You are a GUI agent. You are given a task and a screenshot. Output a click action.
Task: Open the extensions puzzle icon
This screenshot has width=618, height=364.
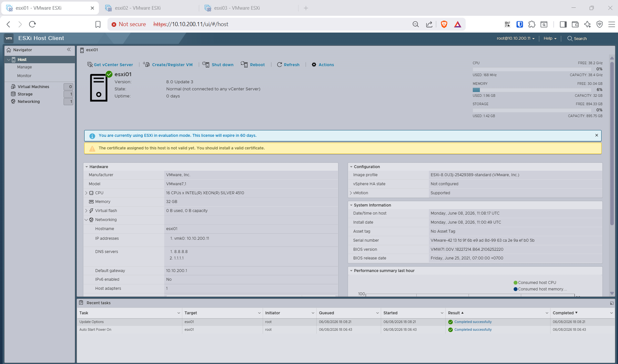click(x=532, y=24)
